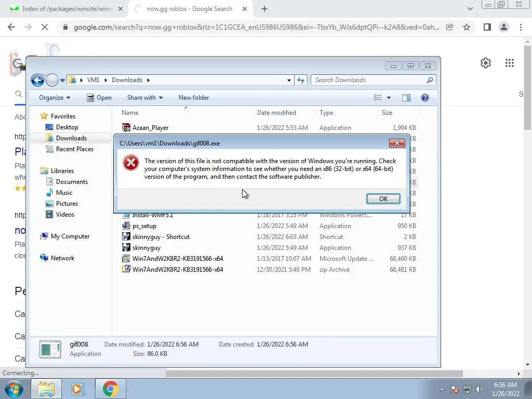This screenshot has height=399, width=532.
Task: Click New folder in toolbar
Action: [194, 98]
